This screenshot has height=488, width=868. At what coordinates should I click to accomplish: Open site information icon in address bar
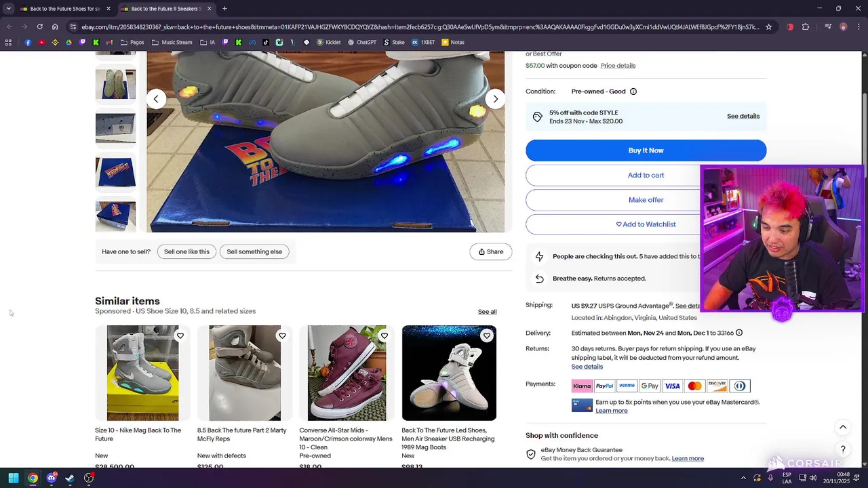[x=73, y=27]
